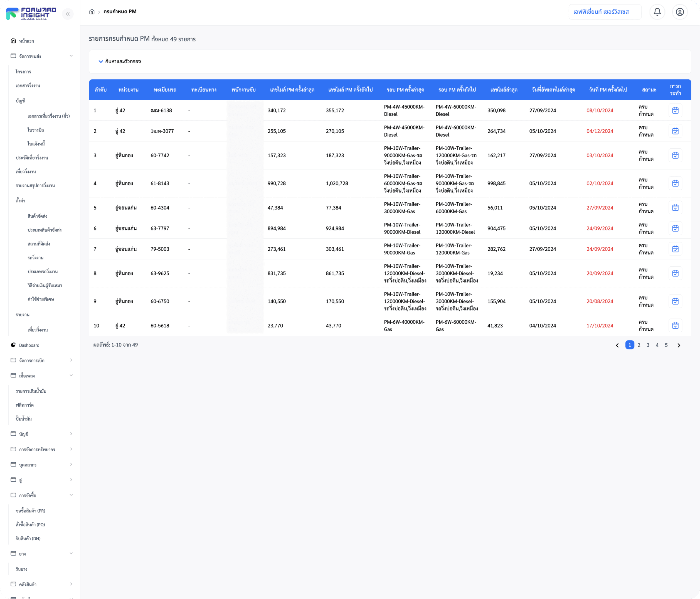Click calendar action icon for row 1
The width and height of the screenshot is (700, 599).
coord(675,111)
